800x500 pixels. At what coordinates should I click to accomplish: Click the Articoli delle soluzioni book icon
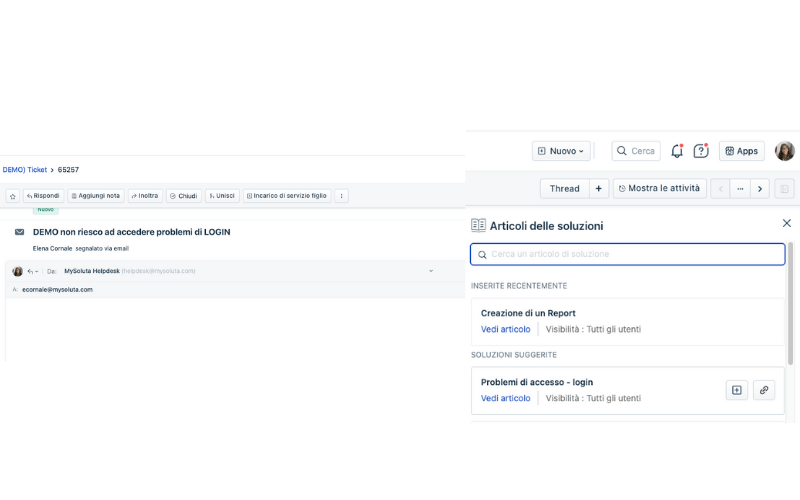(x=478, y=226)
